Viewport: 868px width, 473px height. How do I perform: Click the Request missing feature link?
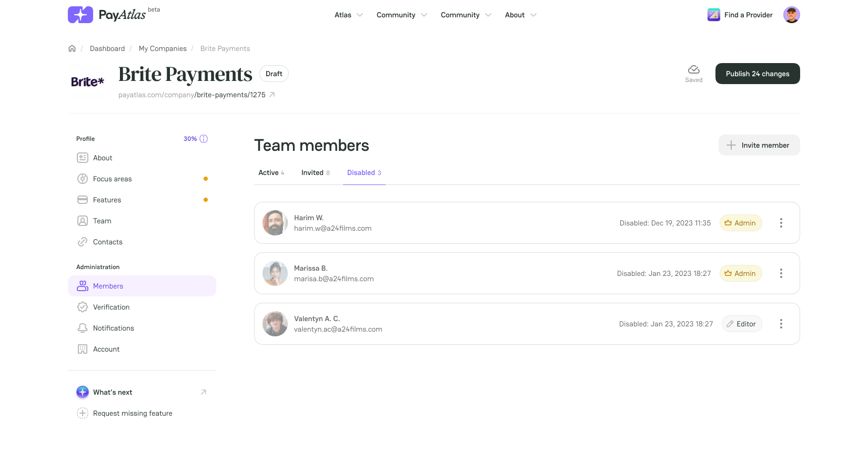[x=133, y=413]
